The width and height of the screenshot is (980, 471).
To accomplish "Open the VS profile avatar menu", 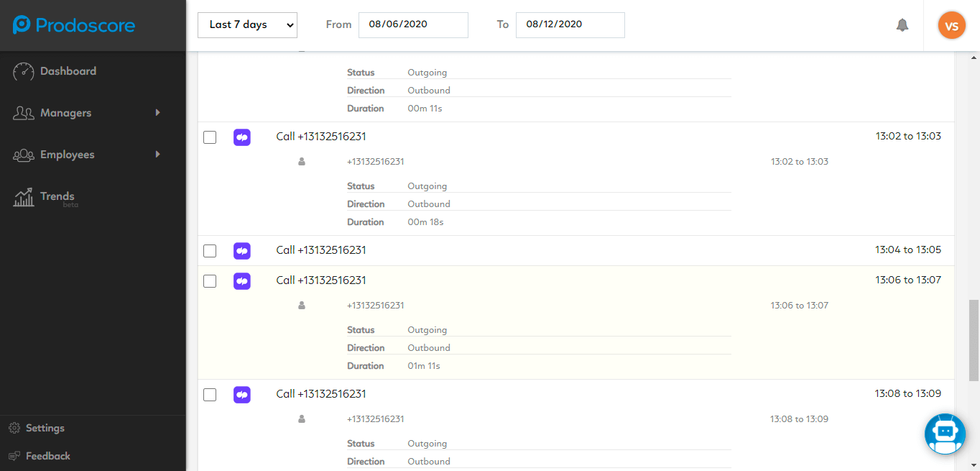I will (951, 24).
